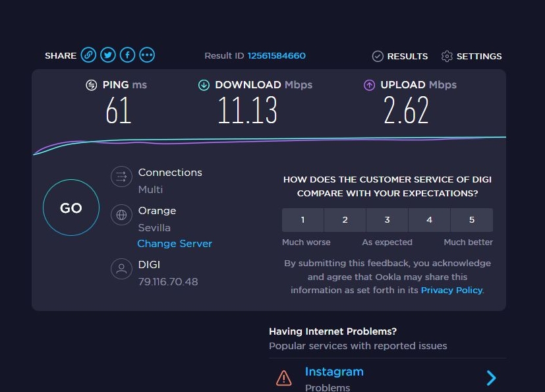Click the globe server icon

(121, 215)
